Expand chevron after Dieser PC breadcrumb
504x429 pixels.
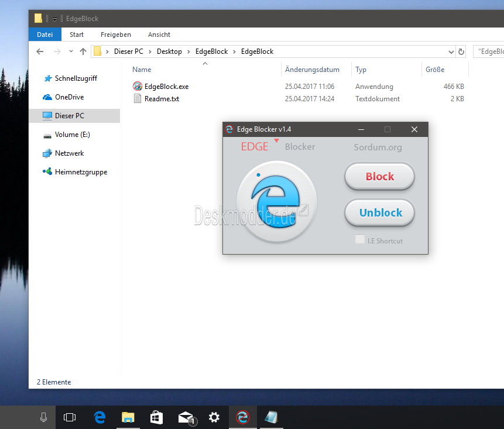pyautogui.click(x=150, y=52)
